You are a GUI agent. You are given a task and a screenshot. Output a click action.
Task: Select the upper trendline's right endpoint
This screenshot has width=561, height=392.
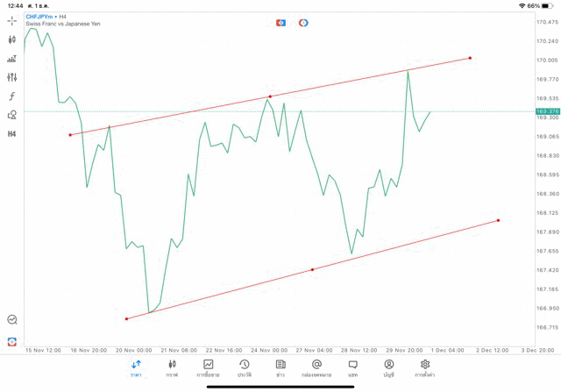[470, 59]
